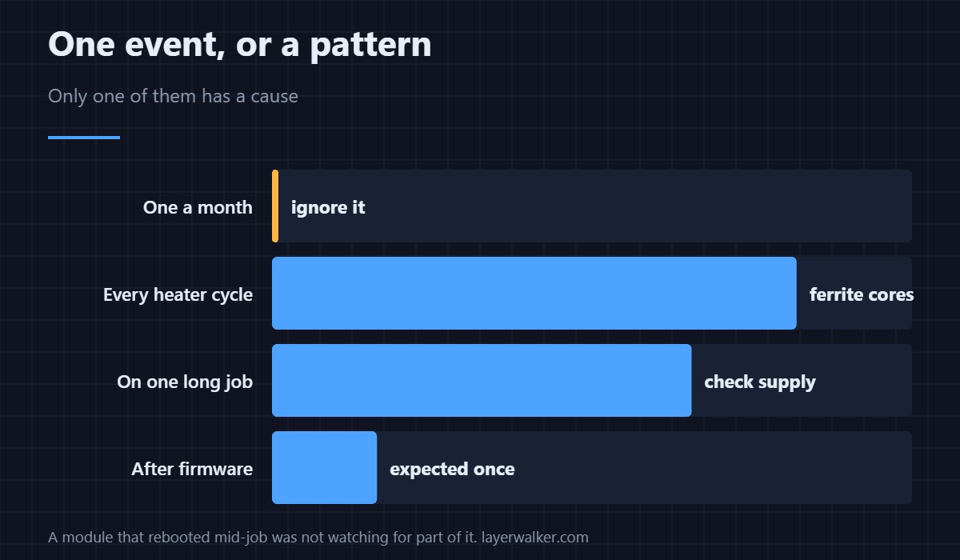The width and height of the screenshot is (960, 560).
Task: Click the 'expected once' annotation
Action: [452, 469]
